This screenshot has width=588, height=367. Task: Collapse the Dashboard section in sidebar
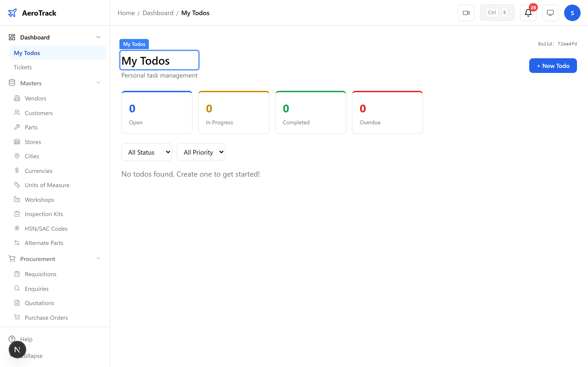click(98, 37)
